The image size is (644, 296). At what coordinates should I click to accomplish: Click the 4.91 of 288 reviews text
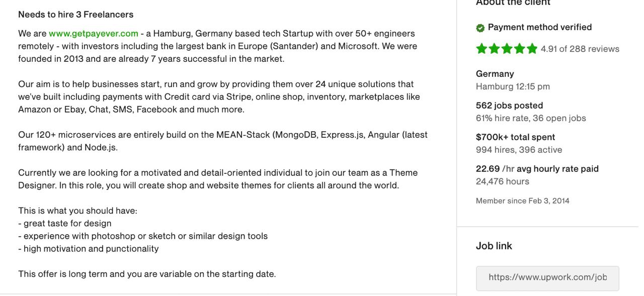click(580, 49)
